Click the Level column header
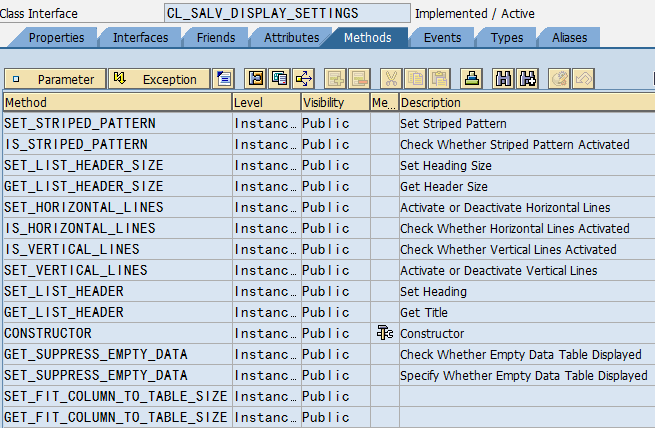655x429 pixels. 266,102
